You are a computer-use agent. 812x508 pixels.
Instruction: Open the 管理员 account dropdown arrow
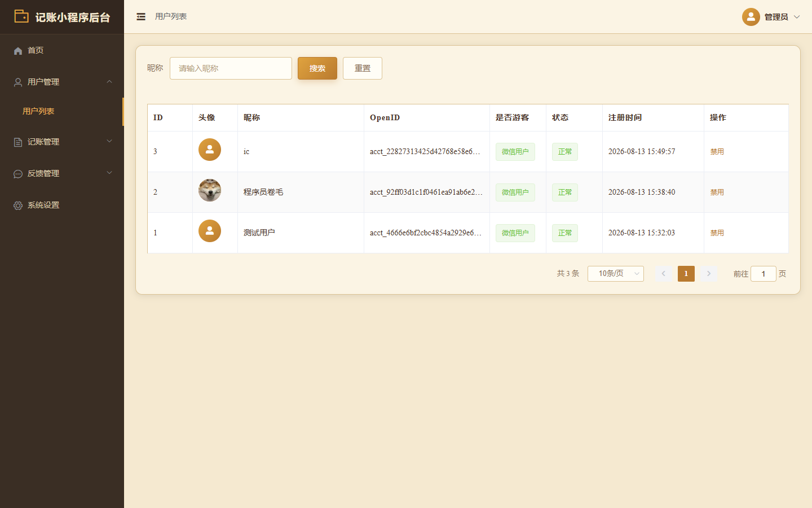click(797, 17)
